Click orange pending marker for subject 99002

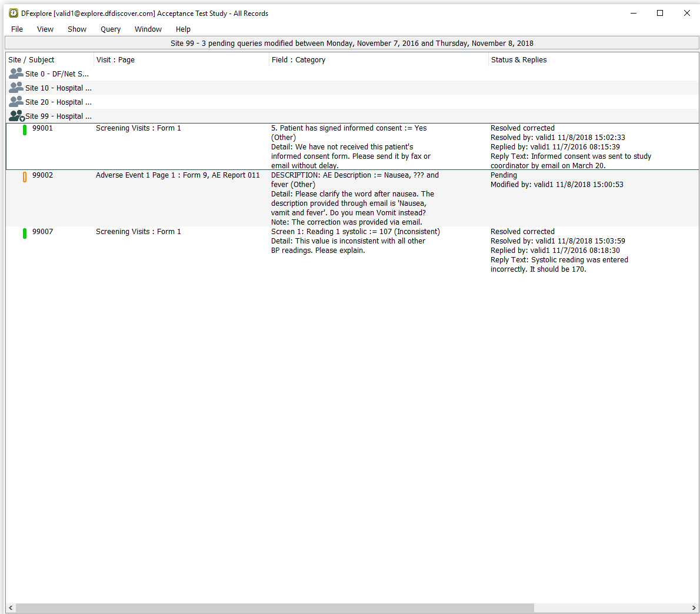[x=25, y=176]
